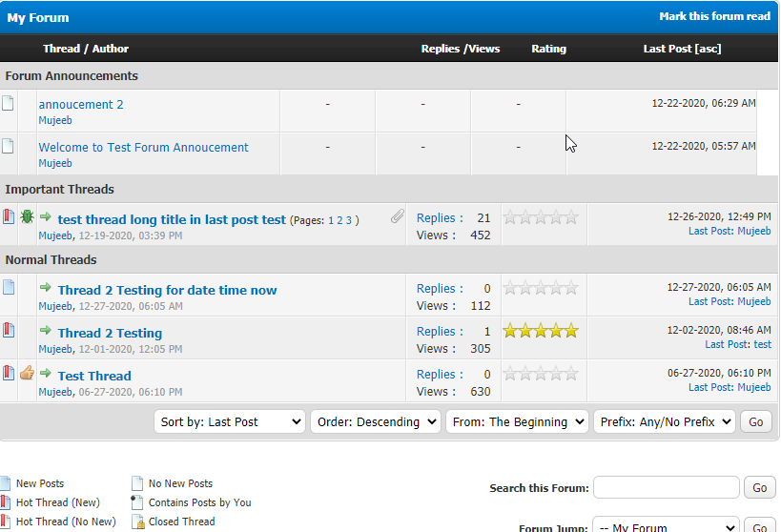Click the page icon beside "annoucement 2"
The width and height of the screenshot is (781, 532).
pos(8,103)
